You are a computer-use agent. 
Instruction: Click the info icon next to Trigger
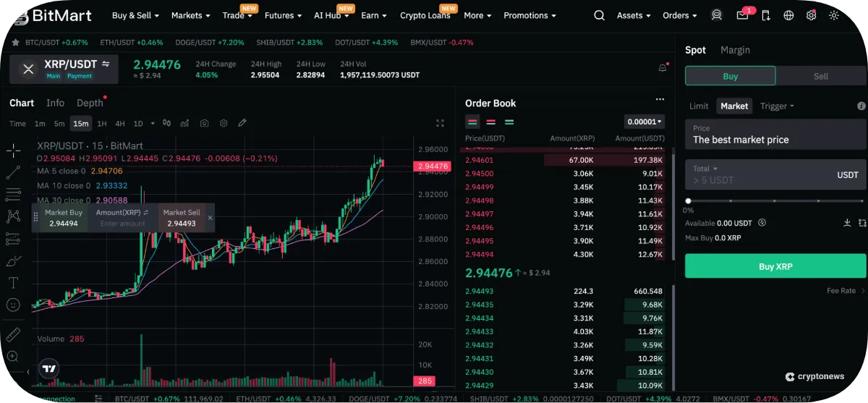(x=861, y=106)
